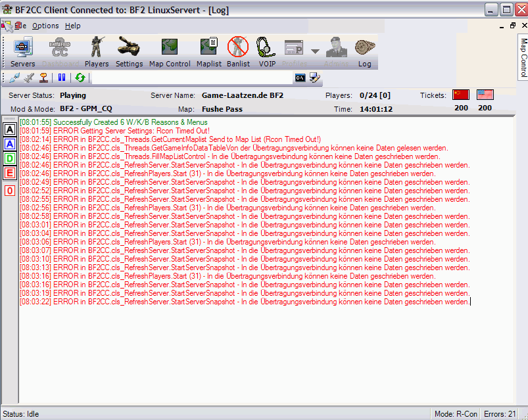
Task: Toggle the black A log filter
Action: pos(10,129)
